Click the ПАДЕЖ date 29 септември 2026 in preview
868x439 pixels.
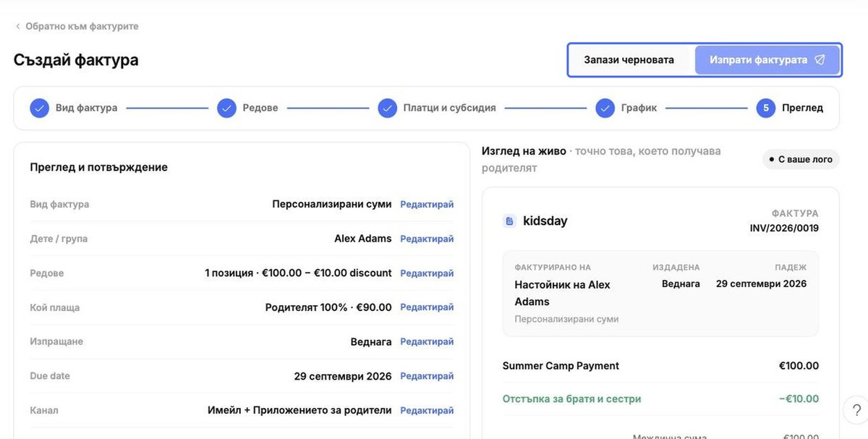761,284
